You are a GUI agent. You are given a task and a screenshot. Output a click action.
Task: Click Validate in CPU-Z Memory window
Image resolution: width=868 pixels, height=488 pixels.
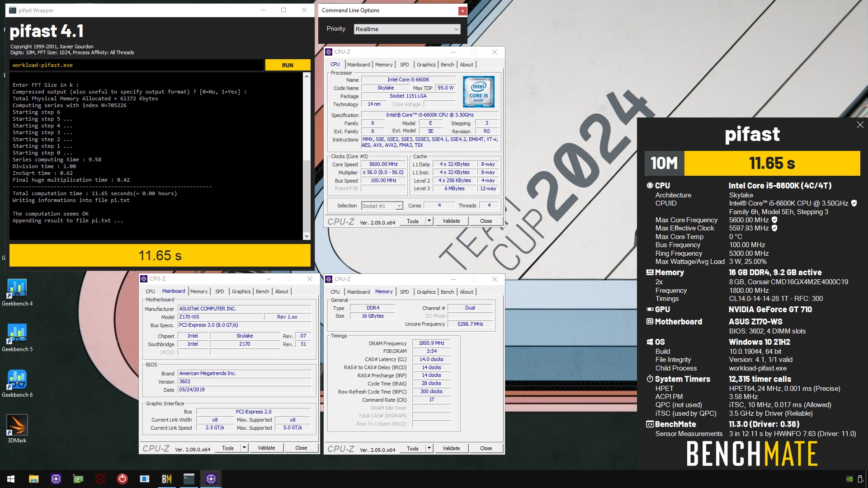coord(451,448)
